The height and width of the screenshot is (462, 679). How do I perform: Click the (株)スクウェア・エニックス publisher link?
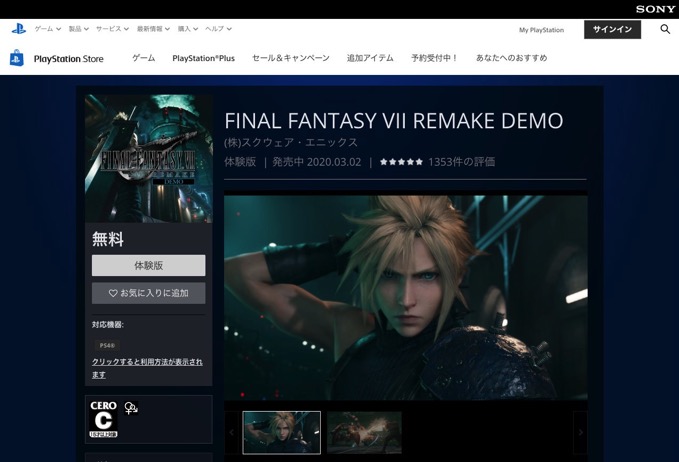(x=291, y=142)
